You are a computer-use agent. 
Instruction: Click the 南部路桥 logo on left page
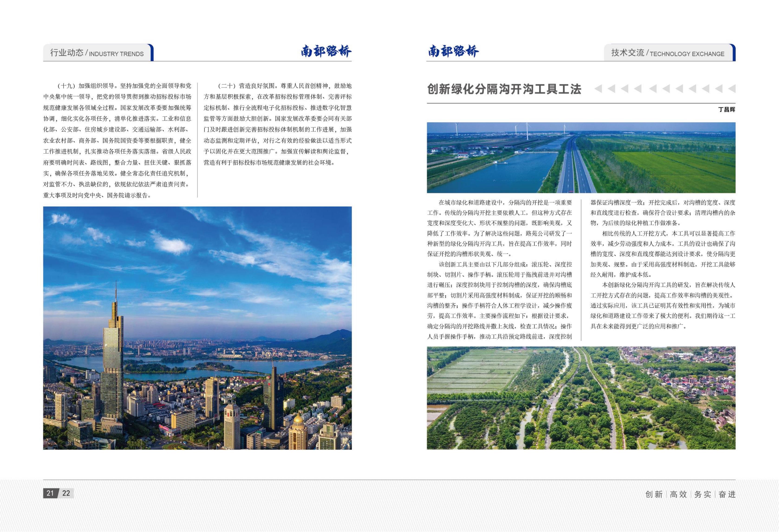pyautogui.click(x=326, y=51)
